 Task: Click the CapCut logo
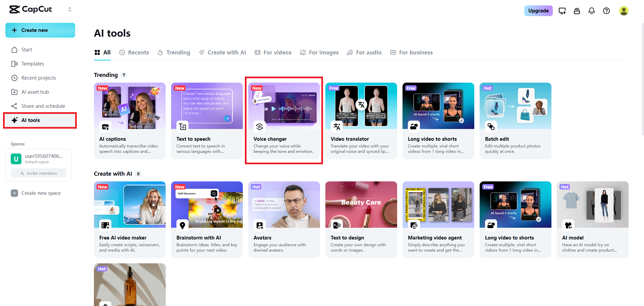tap(31, 9)
